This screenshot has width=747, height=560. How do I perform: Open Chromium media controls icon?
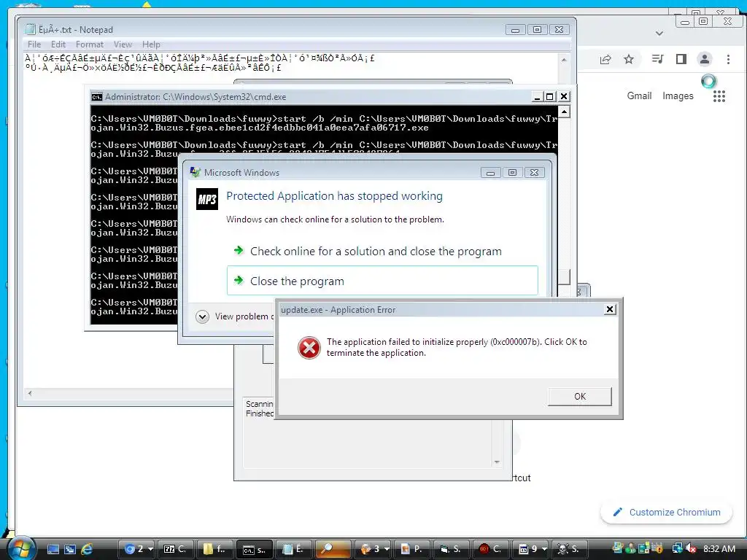point(657,59)
